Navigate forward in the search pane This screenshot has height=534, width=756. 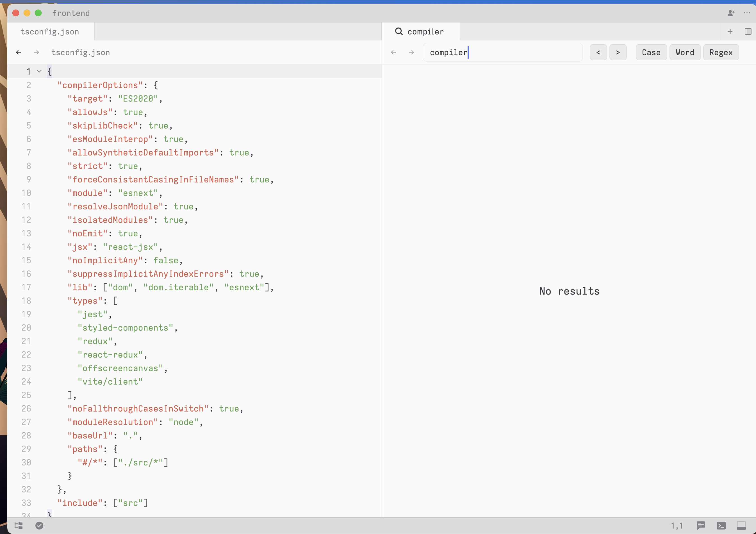click(x=411, y=52)
